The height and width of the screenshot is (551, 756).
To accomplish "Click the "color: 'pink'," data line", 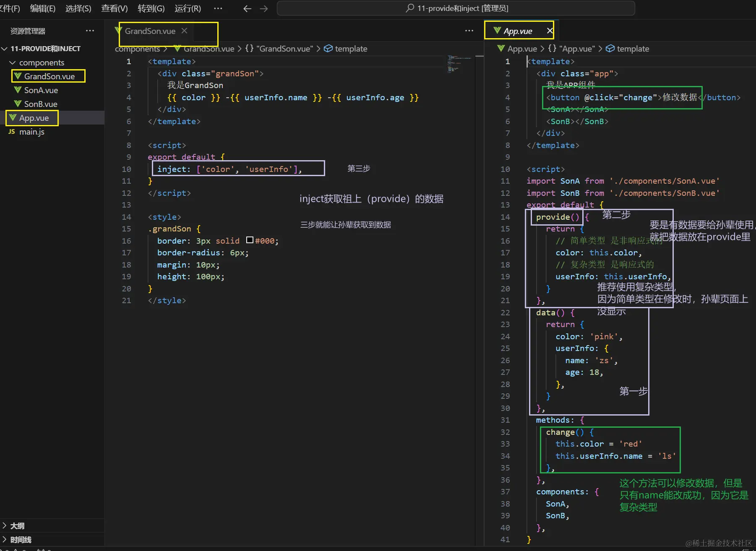I will tap(589, 337).
